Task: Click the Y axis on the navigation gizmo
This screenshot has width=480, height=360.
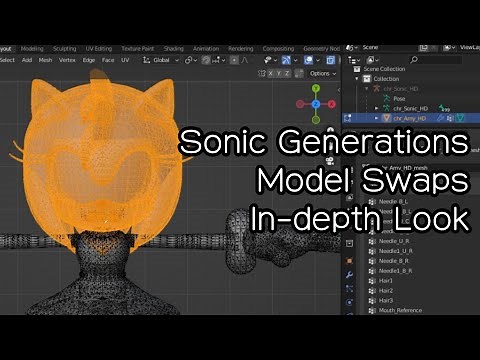Action: 316,89
